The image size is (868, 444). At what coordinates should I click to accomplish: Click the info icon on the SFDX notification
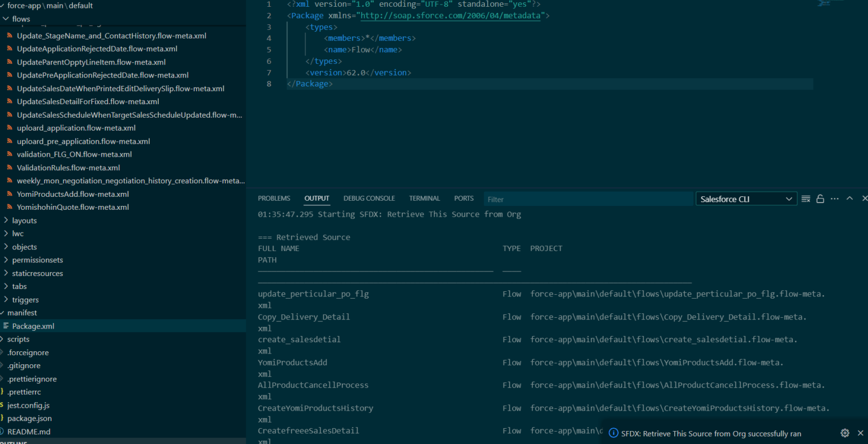pyautogui.click(x=613, y=433)
